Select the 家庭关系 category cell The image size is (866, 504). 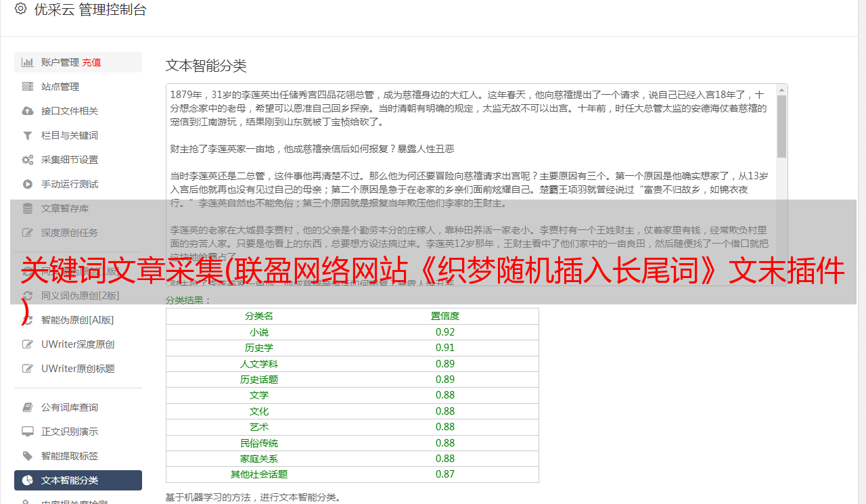pyautogui.click(x=259, y=459)
